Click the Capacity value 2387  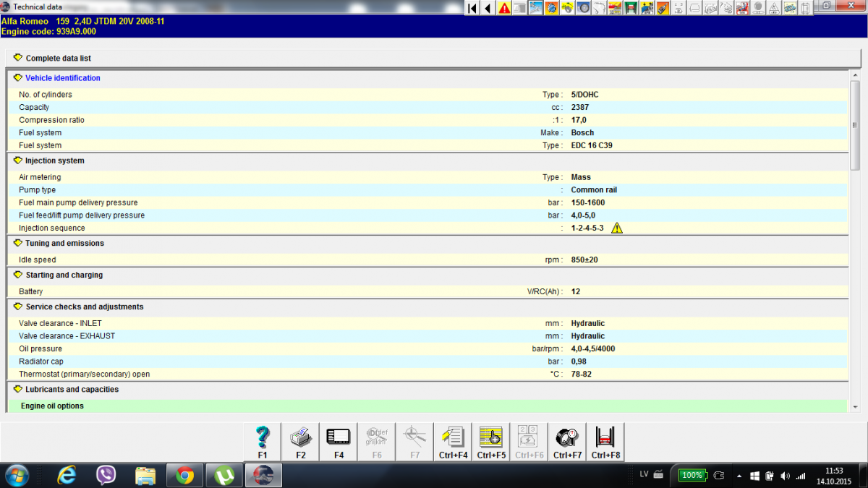point(579,107)
